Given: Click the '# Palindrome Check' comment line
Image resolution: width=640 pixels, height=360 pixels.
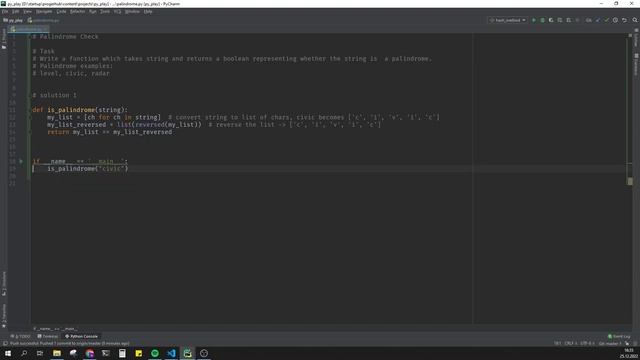Looking at the screenshot, I should coord(65,37).
